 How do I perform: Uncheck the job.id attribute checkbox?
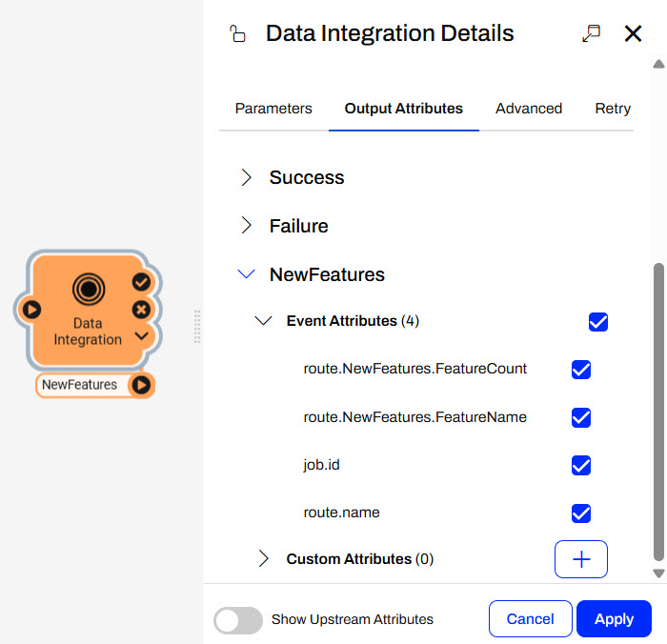[x=580, y=465]
